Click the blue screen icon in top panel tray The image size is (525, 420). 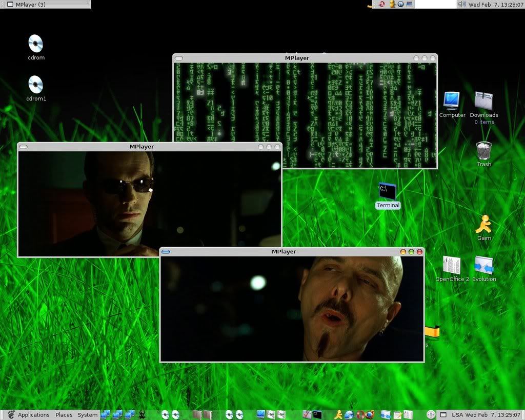click(409, 4)
